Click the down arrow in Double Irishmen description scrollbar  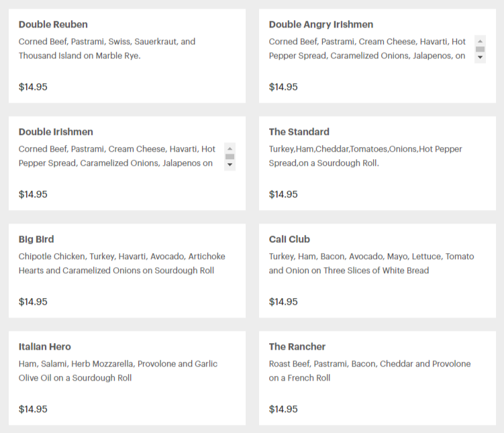coord(230,164)
